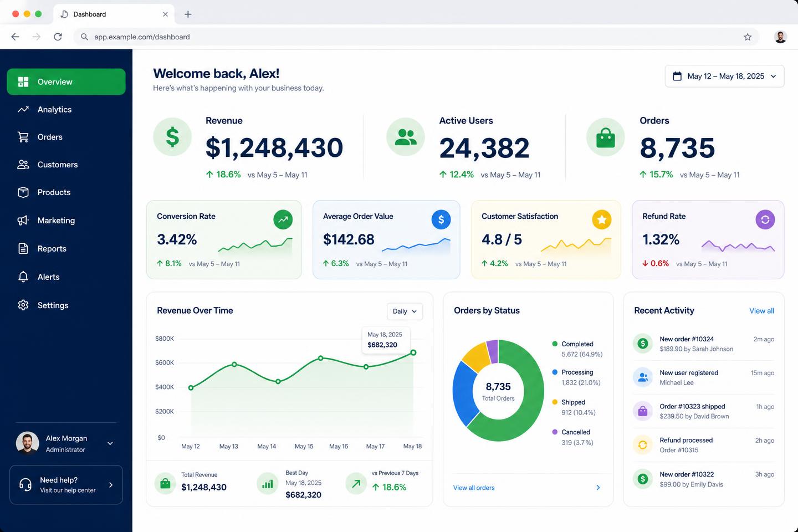Screen dimensions: 798x532
Task: Click the blue Processing legend dot
Action: tap(555, 372)
